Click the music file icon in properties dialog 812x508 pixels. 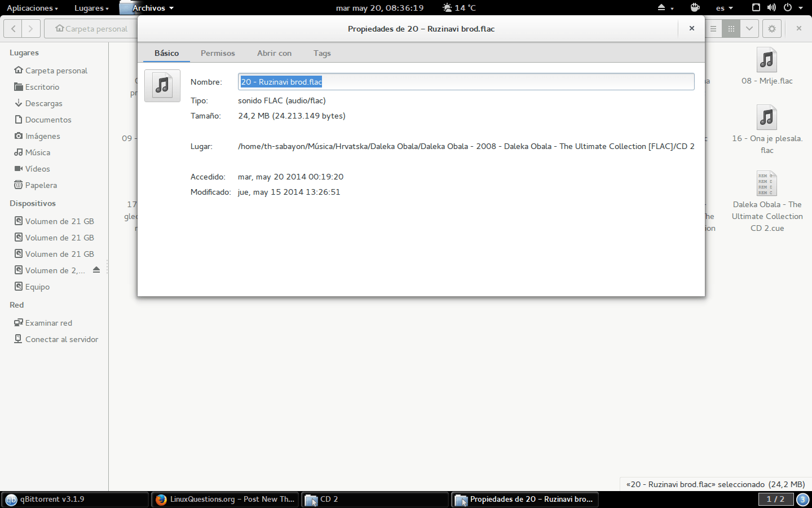[x=162, y=86]
